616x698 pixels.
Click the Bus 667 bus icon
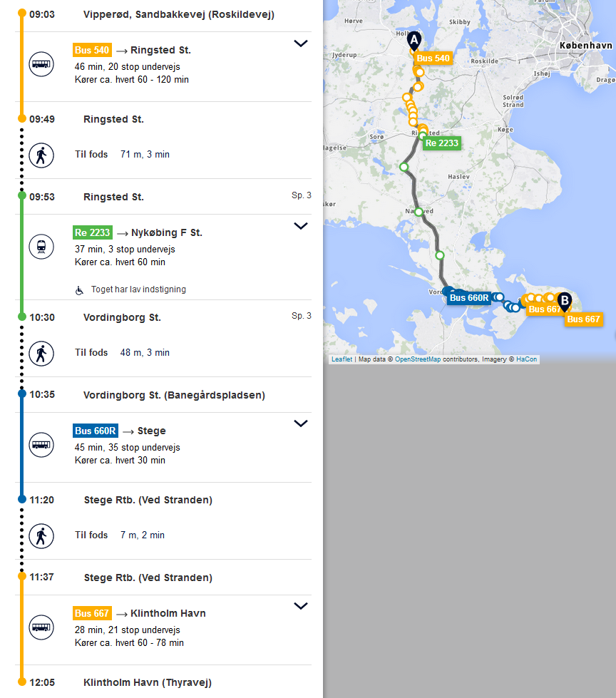pos(41,628)
